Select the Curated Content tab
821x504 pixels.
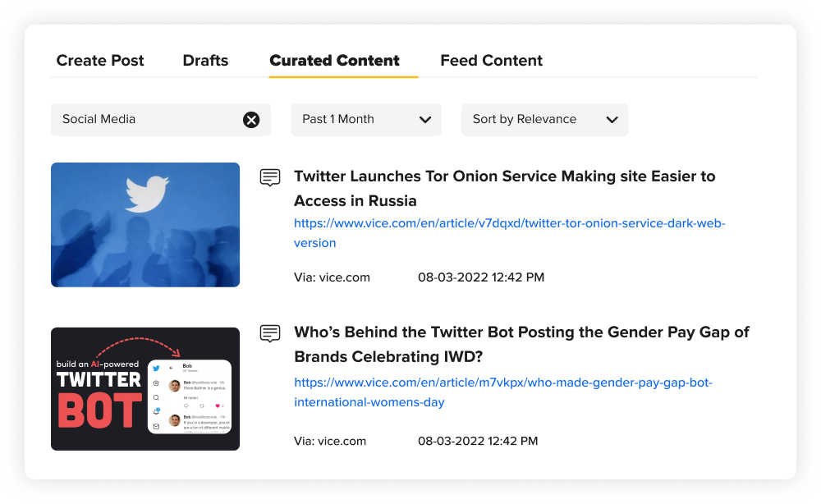click(x=335, y=61)
